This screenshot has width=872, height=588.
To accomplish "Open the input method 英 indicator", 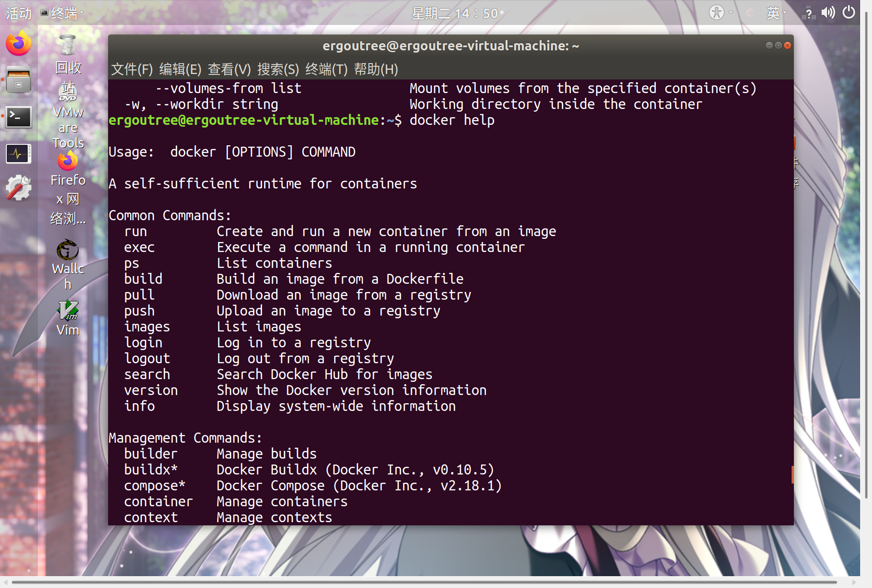I will click(776, 13).
